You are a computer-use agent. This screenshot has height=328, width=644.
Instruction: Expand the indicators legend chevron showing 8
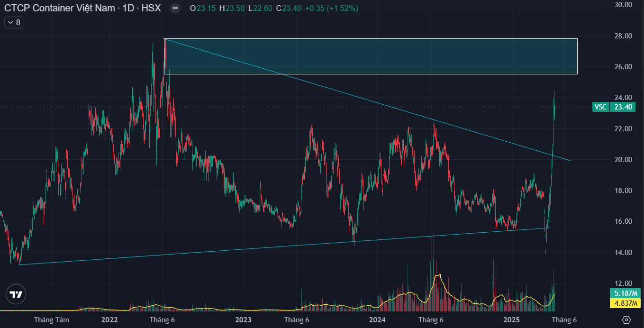[x=14, y=22]
